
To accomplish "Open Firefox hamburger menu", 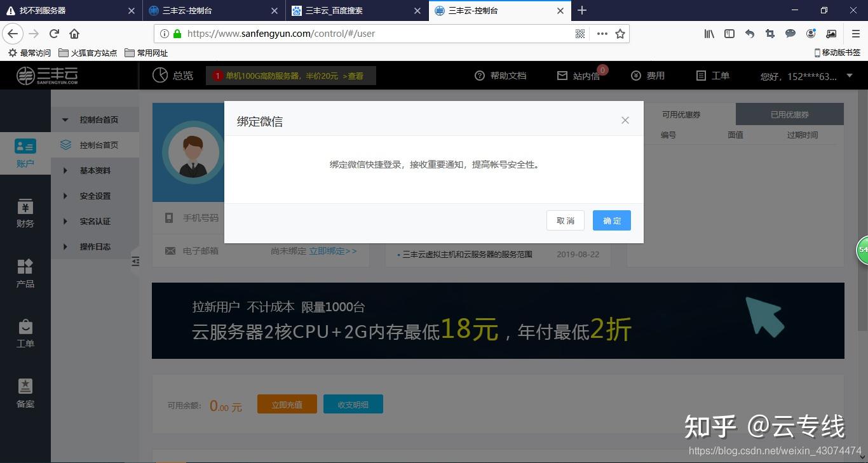I will pos(856,34).
